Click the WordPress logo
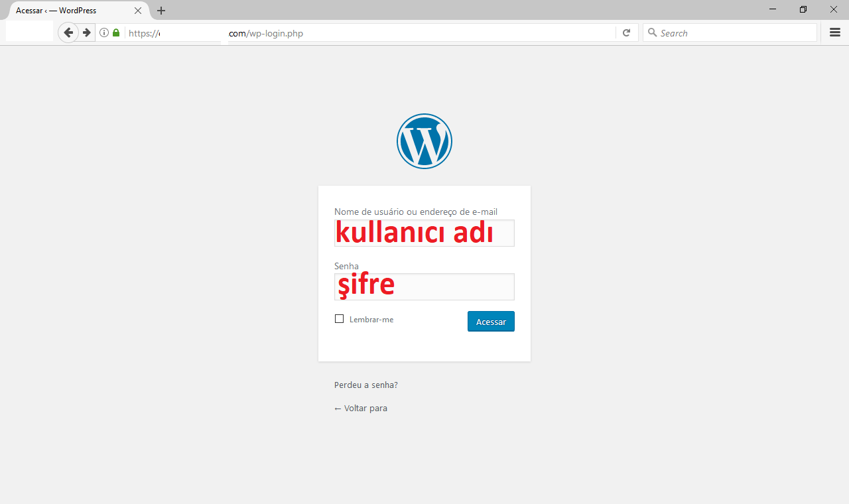This screenshot has width=849, height=504. 424,141
